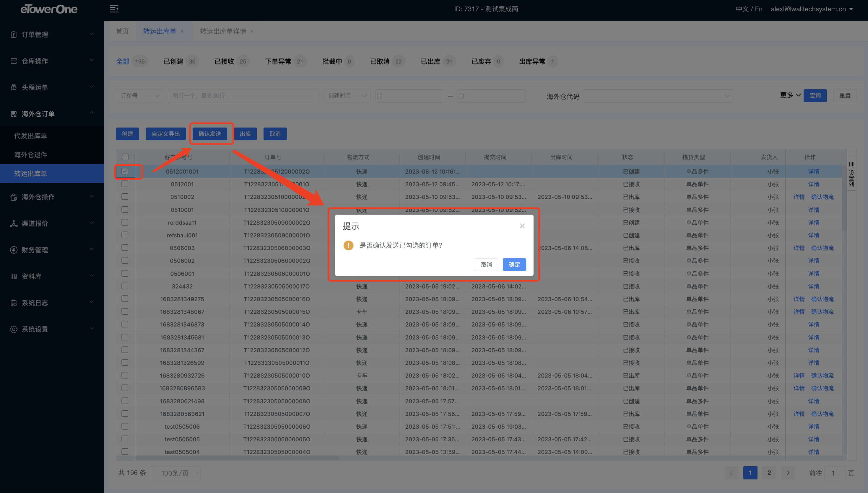The width and height of the screenshot is (868, 493).
Task: Click the sidebar collapse hamburger icon
Action: [114, 9]
